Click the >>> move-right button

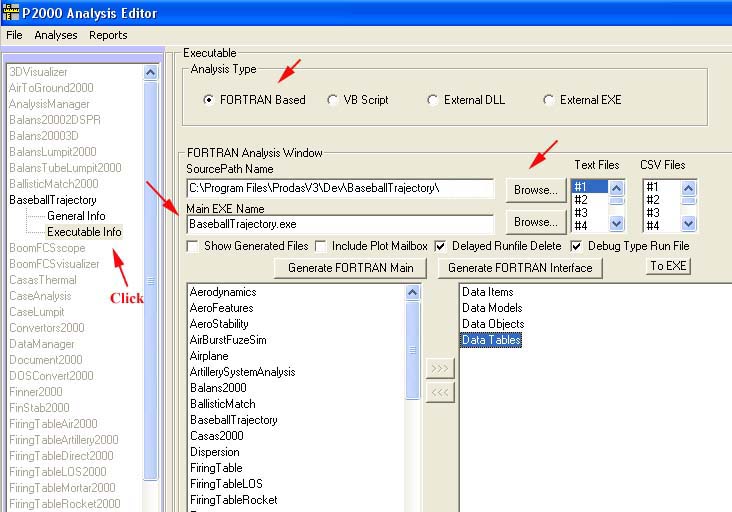pos(440,368)
